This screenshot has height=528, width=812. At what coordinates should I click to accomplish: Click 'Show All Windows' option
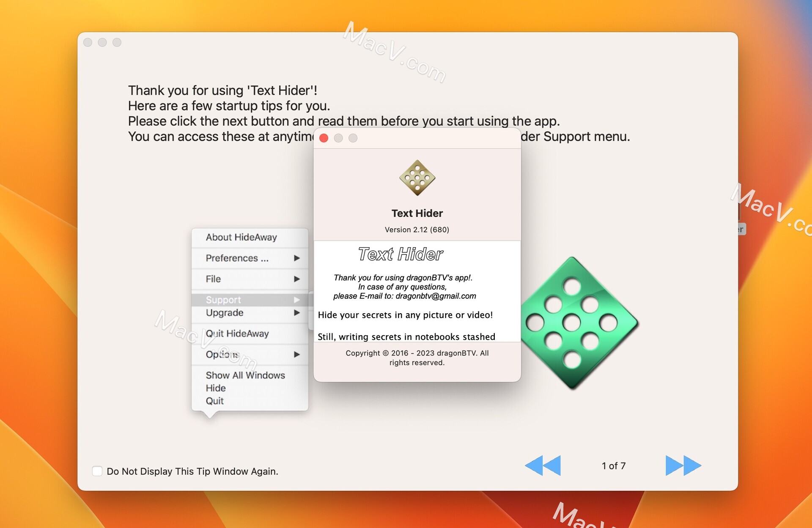point(245,374)
